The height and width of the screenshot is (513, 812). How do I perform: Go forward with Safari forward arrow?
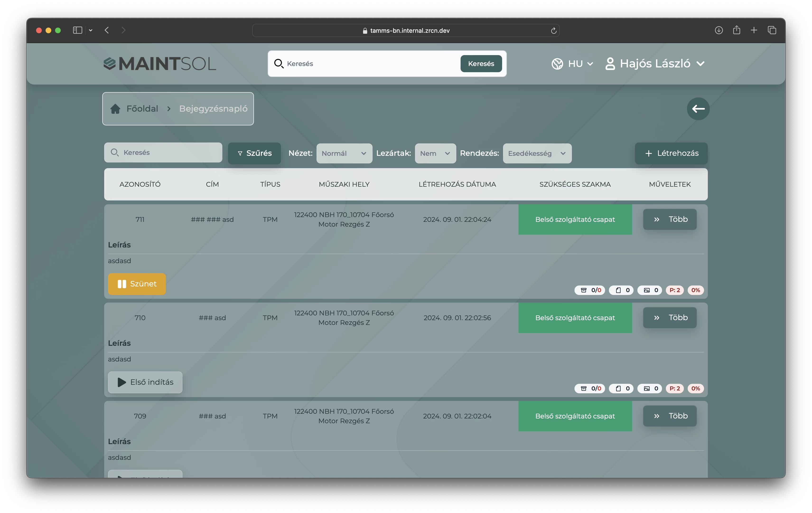tap(123, 30)
